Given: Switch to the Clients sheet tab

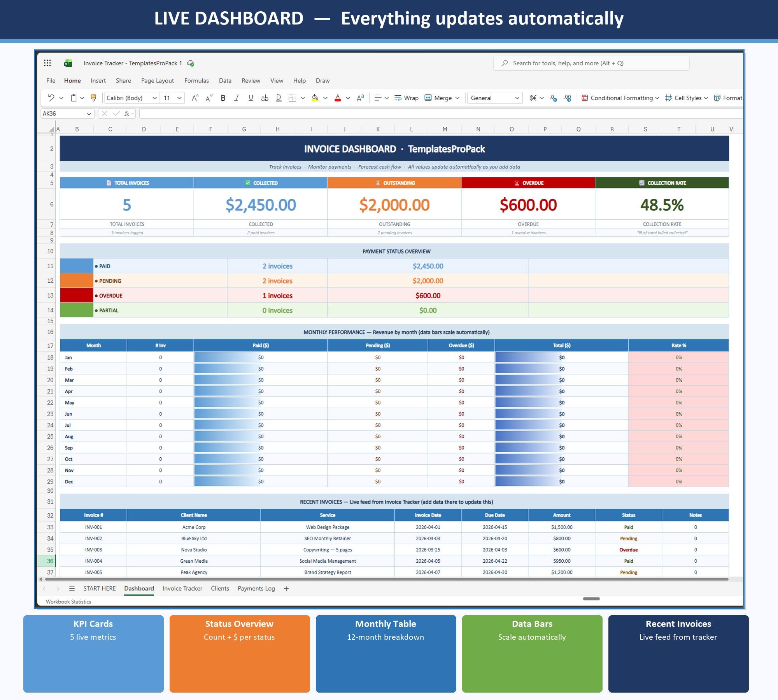Looking at the screenshot, I should pyautogui.click(x=220, y=588).
